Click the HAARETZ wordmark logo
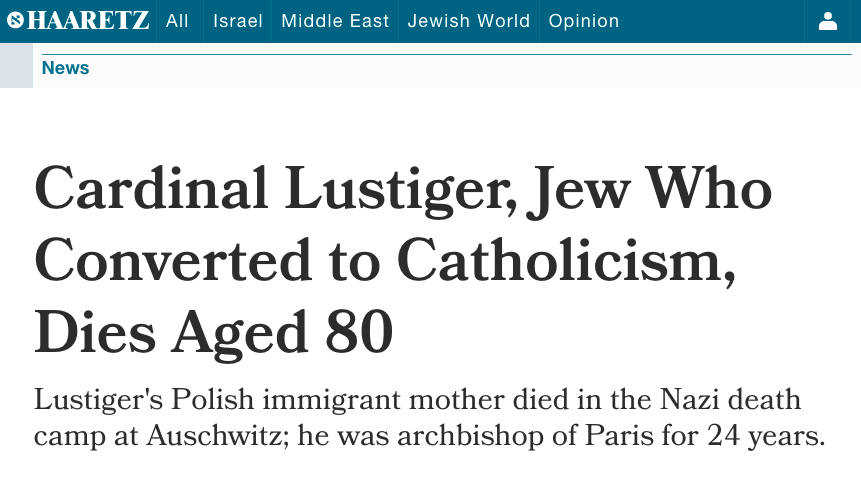Viewport: 861px width, 477px height. (x=88, y=21)
